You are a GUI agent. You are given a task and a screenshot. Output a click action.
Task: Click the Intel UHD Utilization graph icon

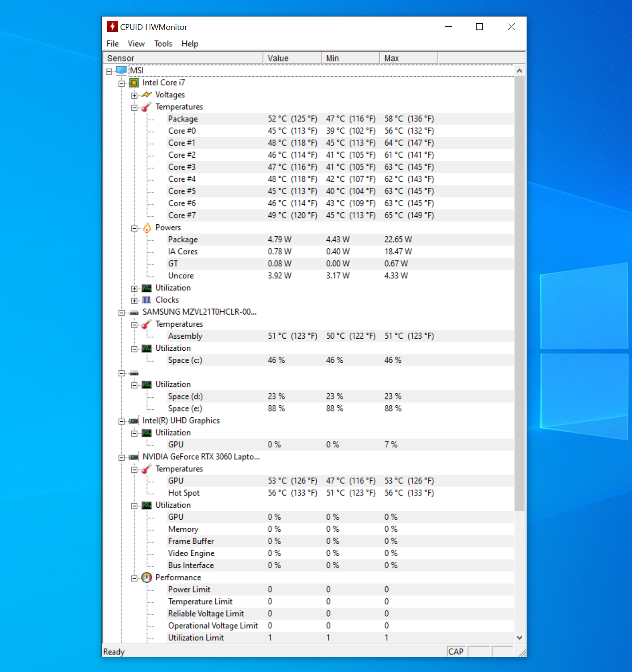146,433
